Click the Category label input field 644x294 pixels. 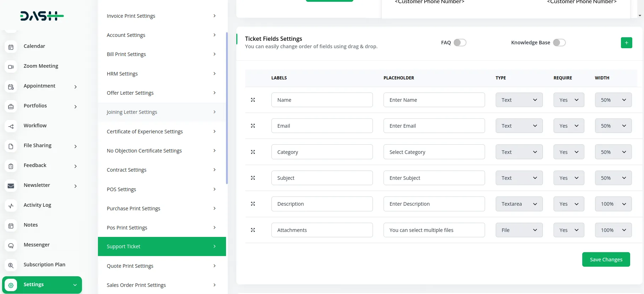point(322,152)
